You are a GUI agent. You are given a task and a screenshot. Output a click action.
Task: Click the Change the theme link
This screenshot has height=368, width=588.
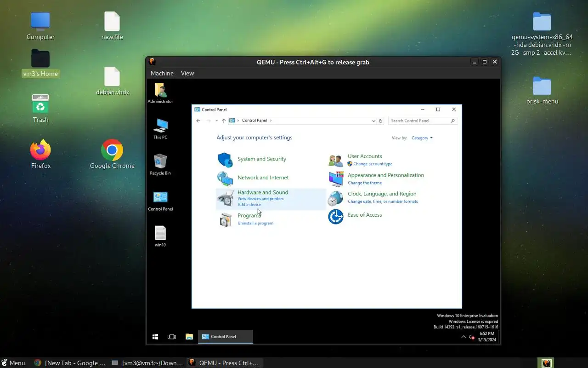365,183
